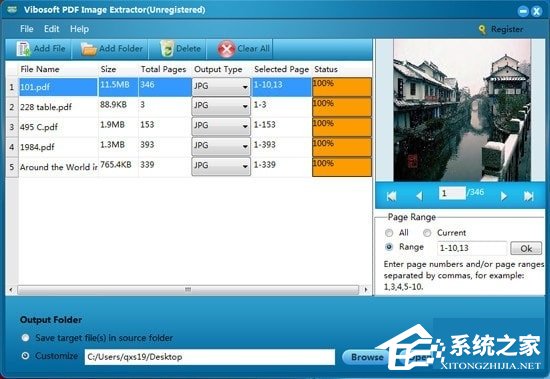Select the Around the World file name
The height and width of the screenshot is (379, 550).
(59, 167)
